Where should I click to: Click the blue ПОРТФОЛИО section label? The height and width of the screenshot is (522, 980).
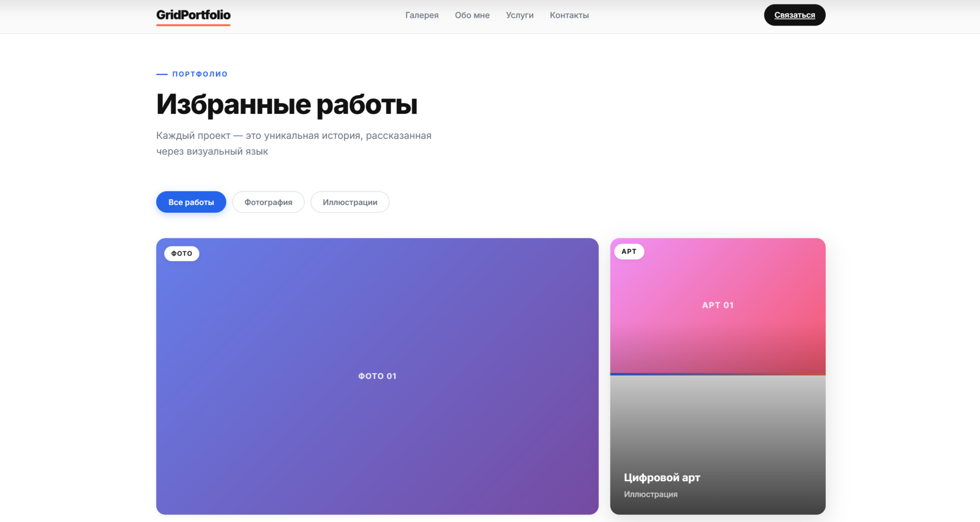tap(200, 74)
